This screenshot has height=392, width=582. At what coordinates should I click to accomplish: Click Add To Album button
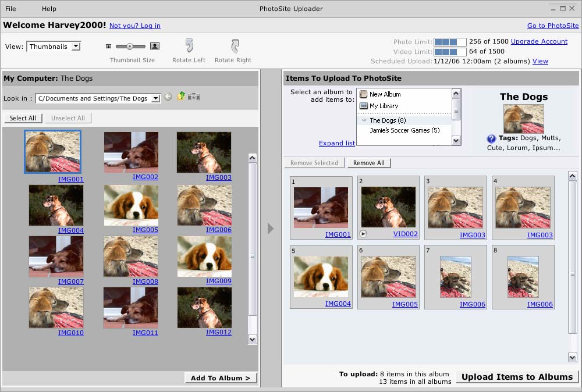[x=221, y=378]
